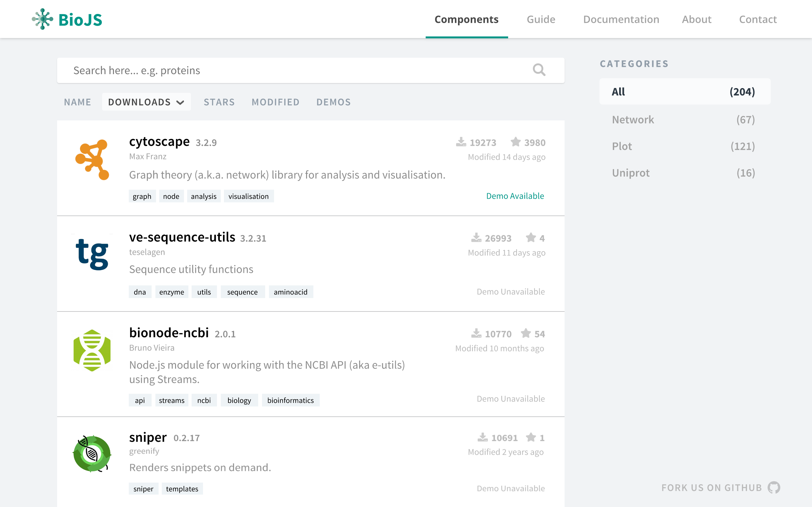This screenshot has width=812, height=507.
Task: Open the About page
Action: point(697,19)
